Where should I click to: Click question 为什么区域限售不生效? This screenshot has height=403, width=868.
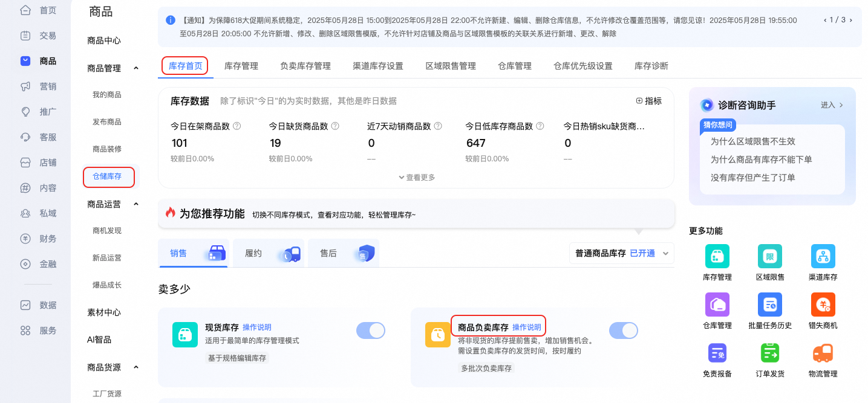(x=752, y=141)
